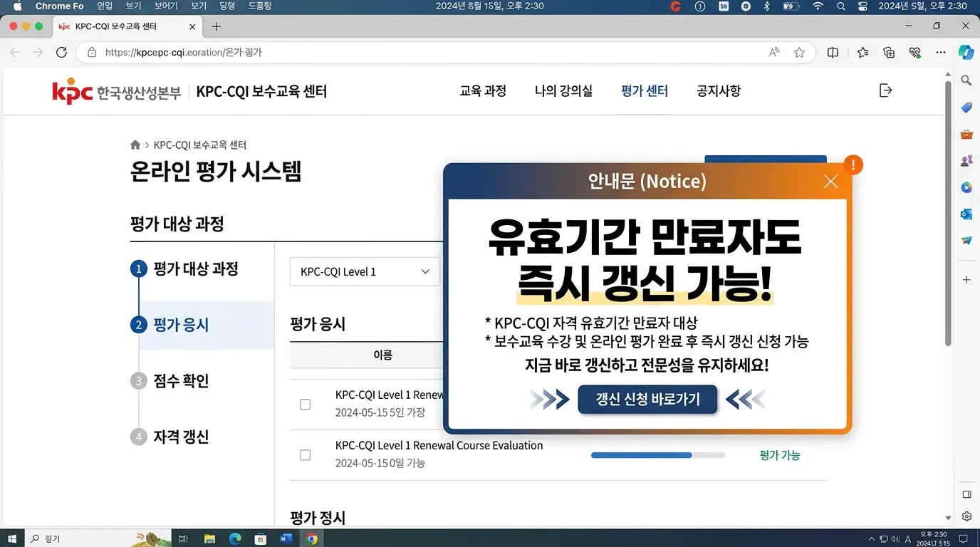This screenshot has height=547, width=980.
Task: Close the 안내문 notice popup
Action: [830, 182]
